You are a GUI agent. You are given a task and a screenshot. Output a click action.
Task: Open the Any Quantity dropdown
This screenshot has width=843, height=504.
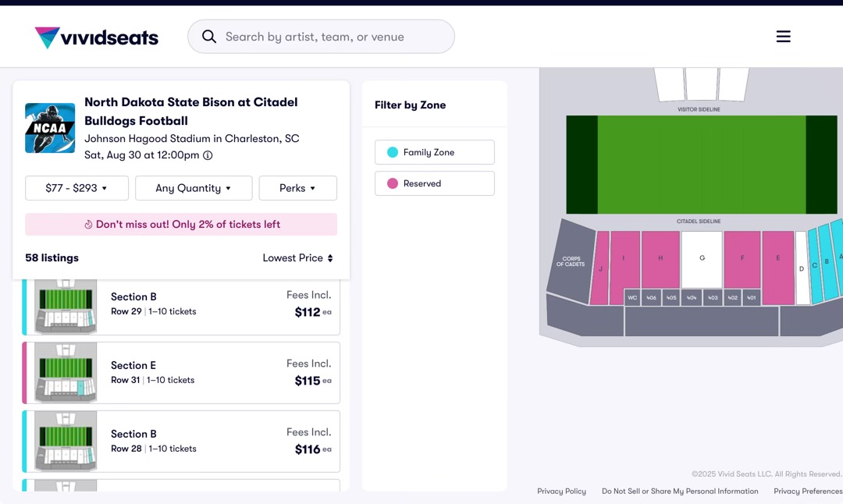click(x=194, y=188)
